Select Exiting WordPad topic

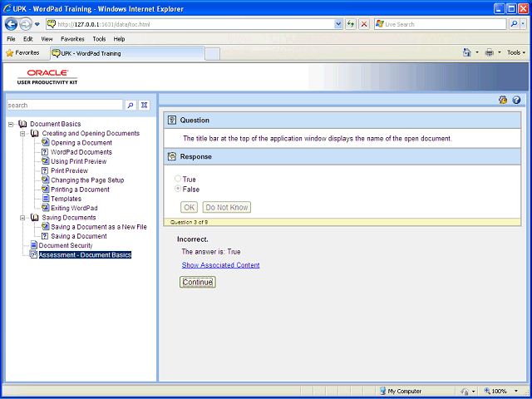[x=74, y=208]
